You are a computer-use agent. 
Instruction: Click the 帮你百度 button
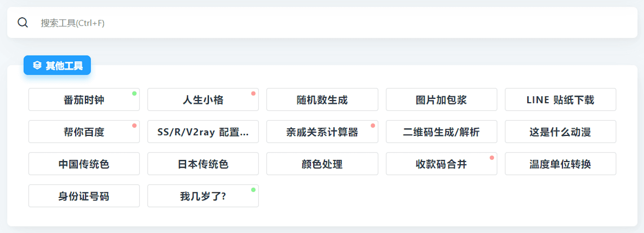84,132
